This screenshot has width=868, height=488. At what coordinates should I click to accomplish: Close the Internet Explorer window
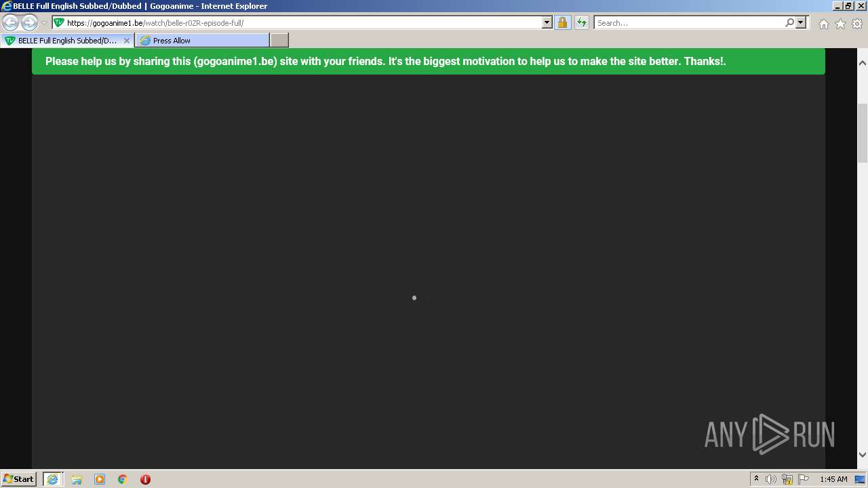(x=860, y=6)
